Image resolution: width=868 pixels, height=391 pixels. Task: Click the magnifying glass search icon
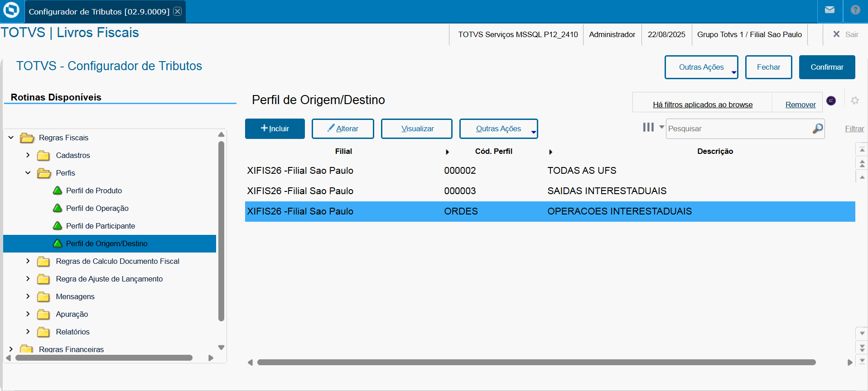(818, 129)
